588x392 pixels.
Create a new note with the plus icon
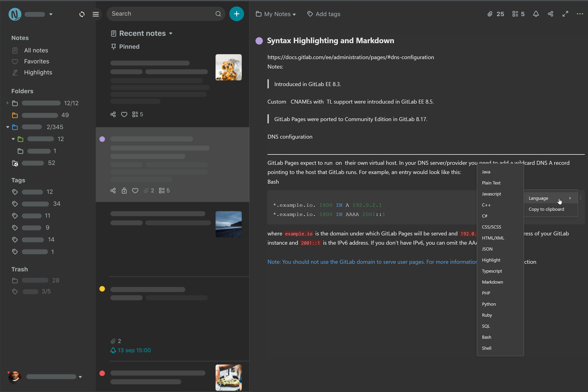pos(237,14)
